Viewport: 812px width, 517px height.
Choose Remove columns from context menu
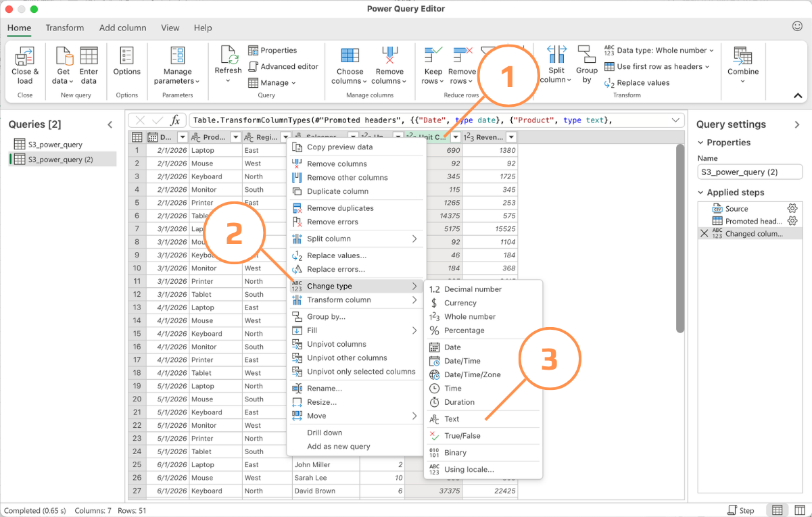(356, 164)
